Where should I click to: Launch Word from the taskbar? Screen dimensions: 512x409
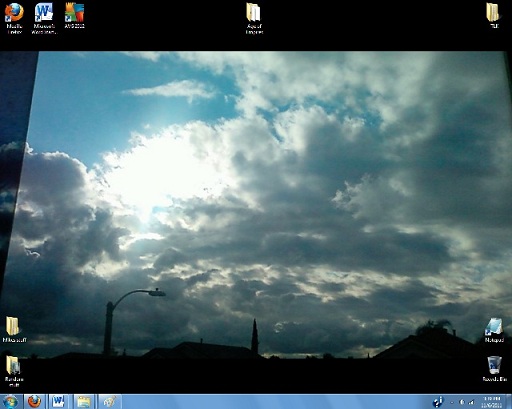pyautogui.click(x=59, y=402)
